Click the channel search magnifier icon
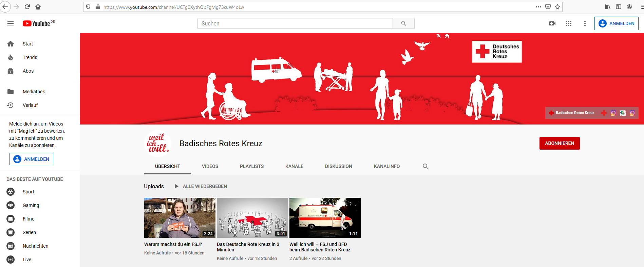The image size is (644, 267). [x=425, y=166]
